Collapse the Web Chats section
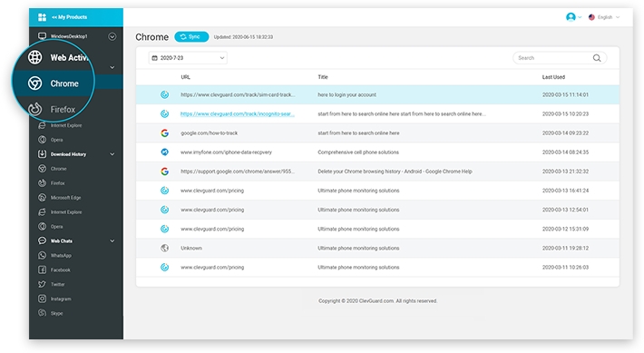Screen dimensions: 644x353 point(112,240)
